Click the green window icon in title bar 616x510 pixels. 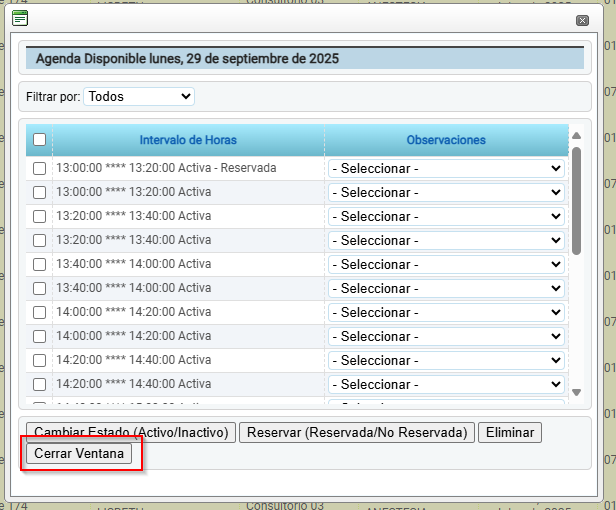(20, 18)
